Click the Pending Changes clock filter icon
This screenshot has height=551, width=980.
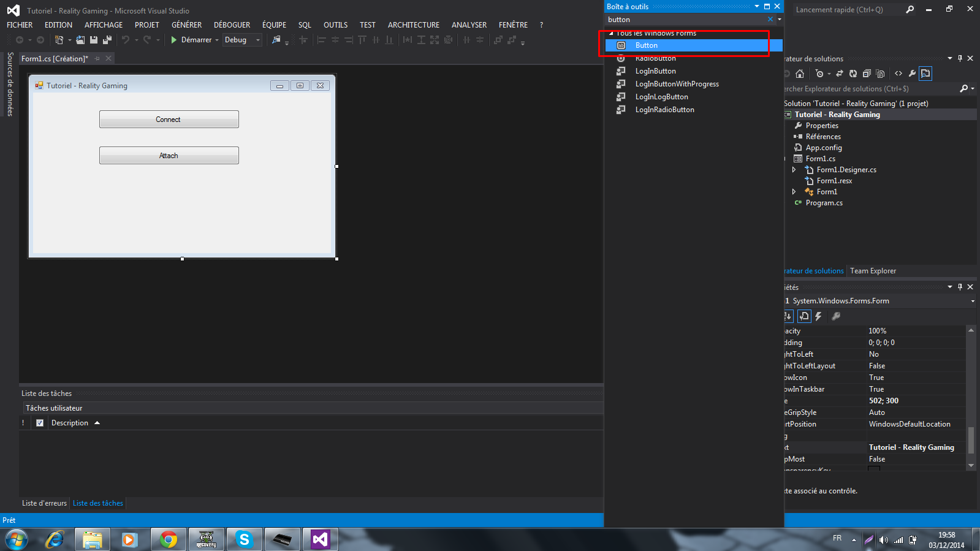tap(819, 74)
